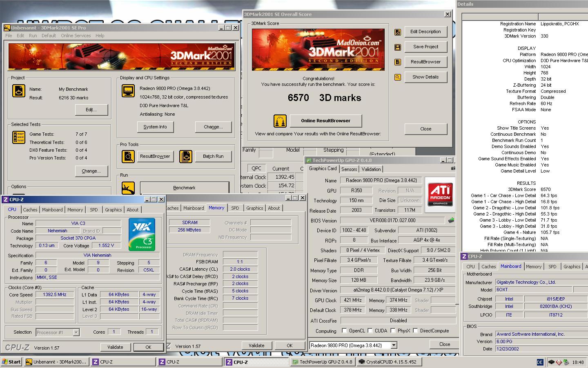This screenshot has width=588, height=368.
Task: Click the Benchmark run button
Action: [x=184, y=188]
